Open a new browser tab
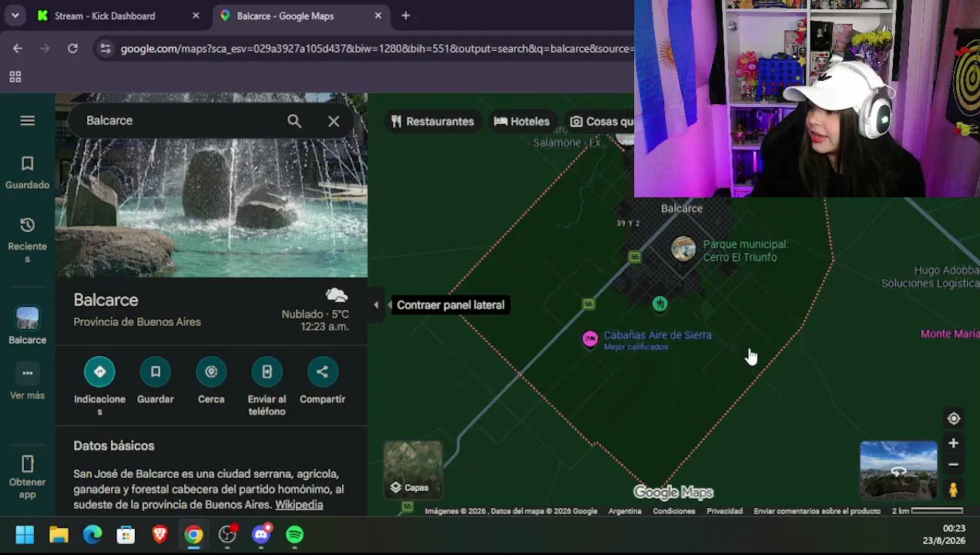The image size is (980, 555). point(405,15)
